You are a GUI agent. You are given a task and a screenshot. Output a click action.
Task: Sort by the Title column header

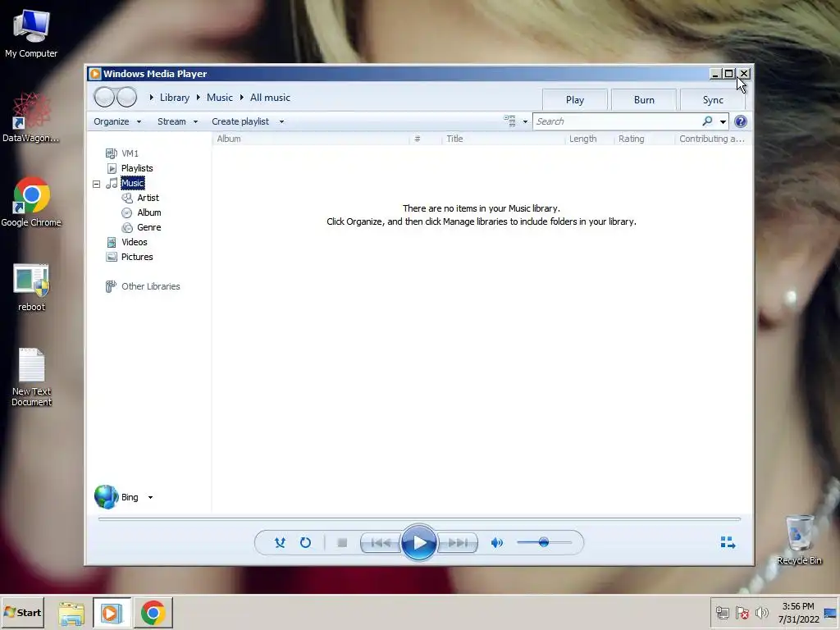click(504, 139)
